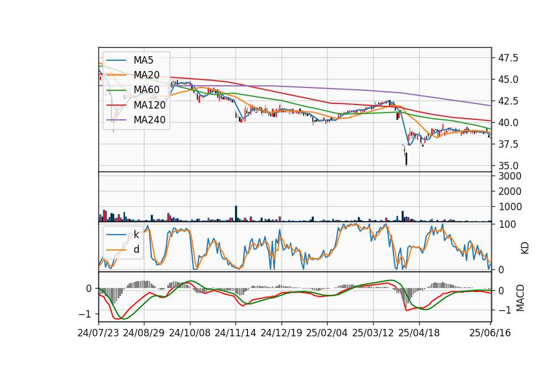
Task: Click the MA240 legend label
Action: 150,120
